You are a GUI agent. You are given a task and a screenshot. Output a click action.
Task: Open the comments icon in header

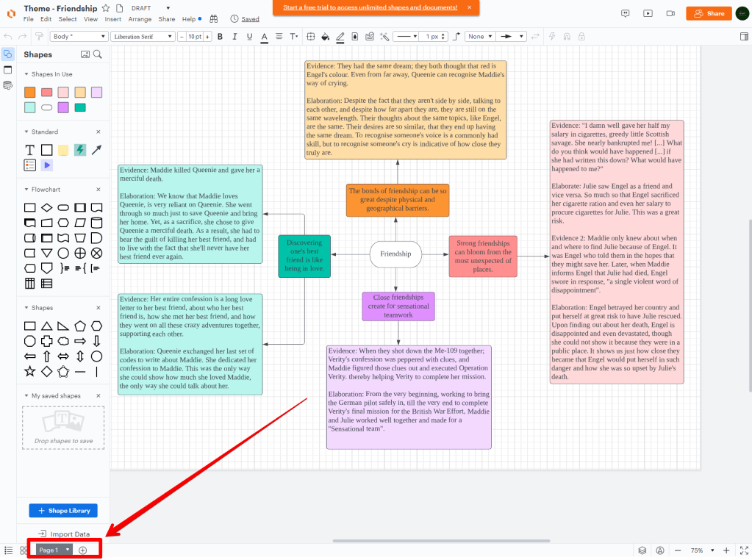(x=626, y=13)
